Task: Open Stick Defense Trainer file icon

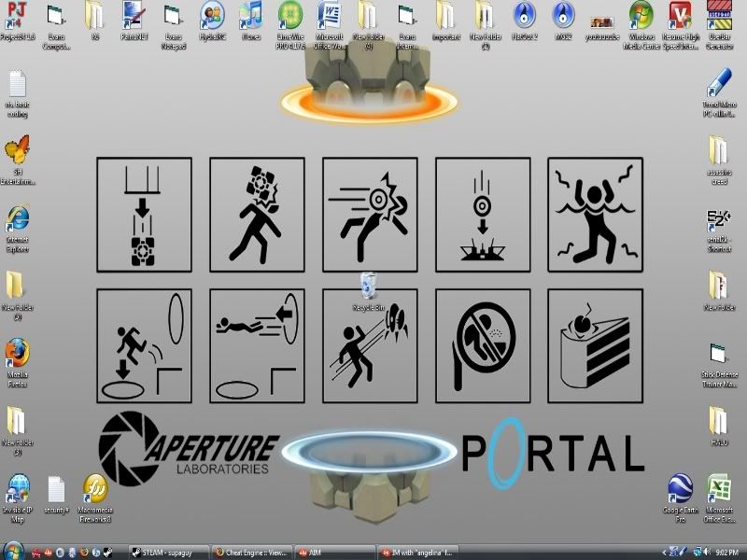Action: [x=719, y=356]
